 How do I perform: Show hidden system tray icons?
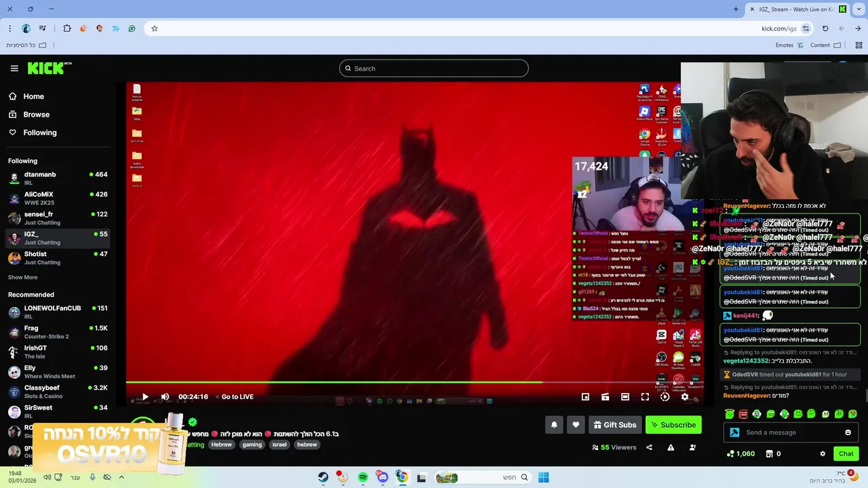121,477
